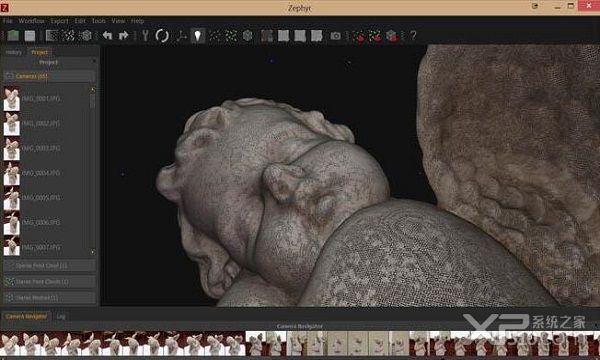Close the Project panel with its x button
600x360 pixels.
[x=94, y=62]
